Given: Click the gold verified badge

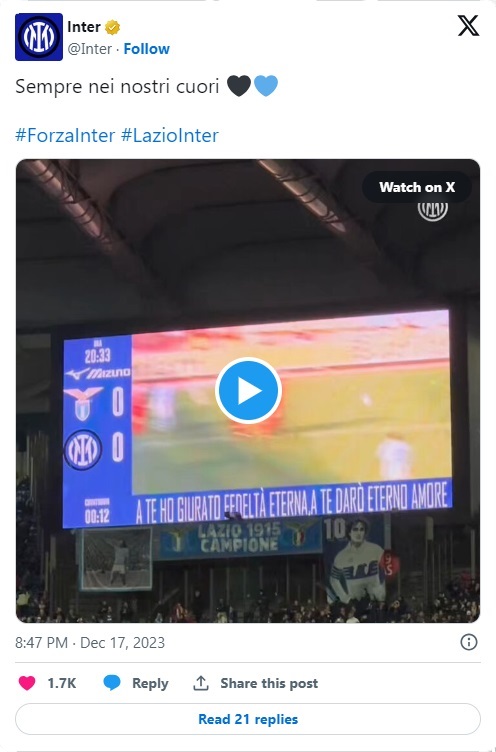Looking at the screenshot, I should (x=112, y=27).
